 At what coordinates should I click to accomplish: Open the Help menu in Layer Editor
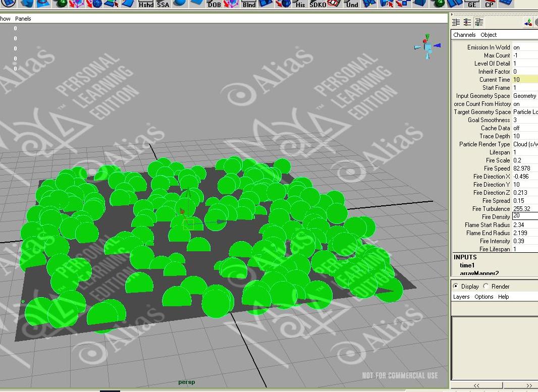503,297
